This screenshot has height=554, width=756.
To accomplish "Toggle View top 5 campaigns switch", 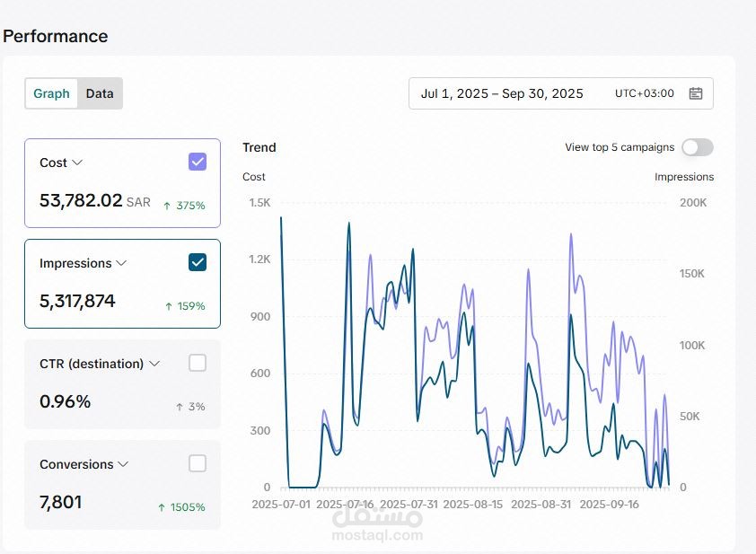I will pos(698,147).
